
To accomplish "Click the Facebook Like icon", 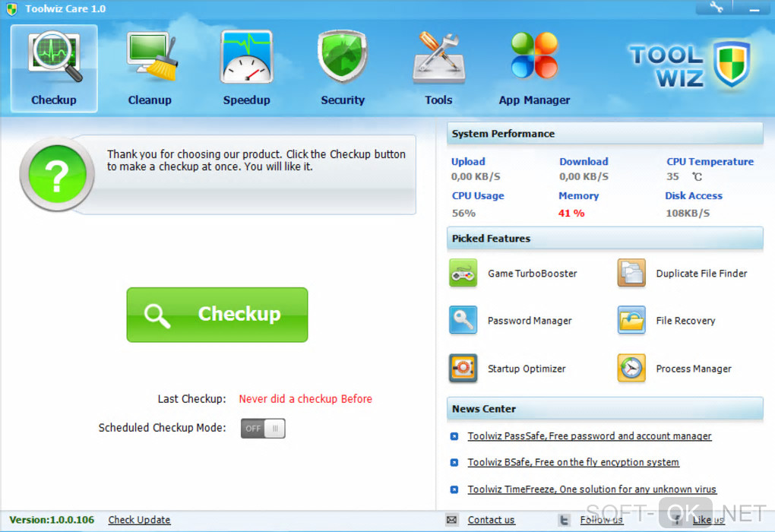I will [677, 520].
